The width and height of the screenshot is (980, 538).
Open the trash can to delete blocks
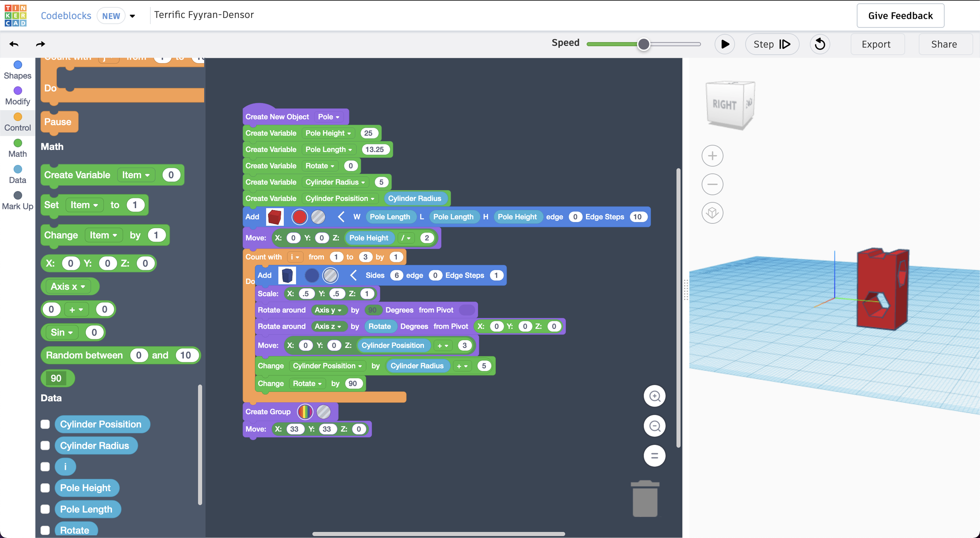[x=645, y=498]
